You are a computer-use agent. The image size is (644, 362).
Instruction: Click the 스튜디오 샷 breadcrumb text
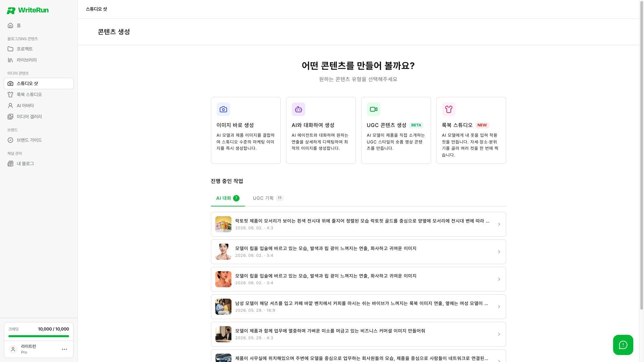pyautogui.click(x=97, y=9)
